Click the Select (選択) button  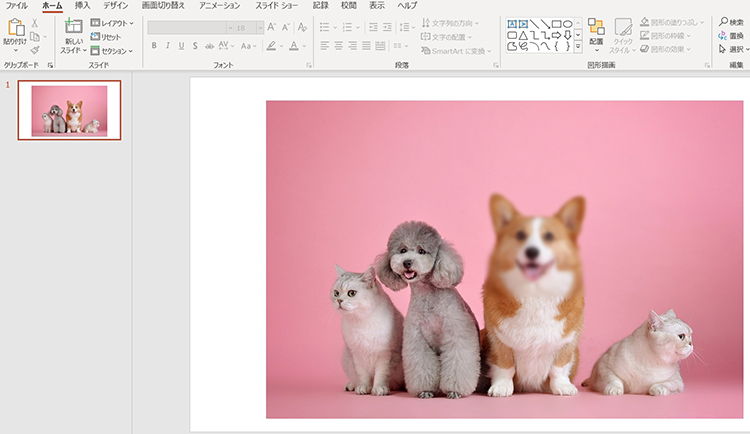point(730,48)
